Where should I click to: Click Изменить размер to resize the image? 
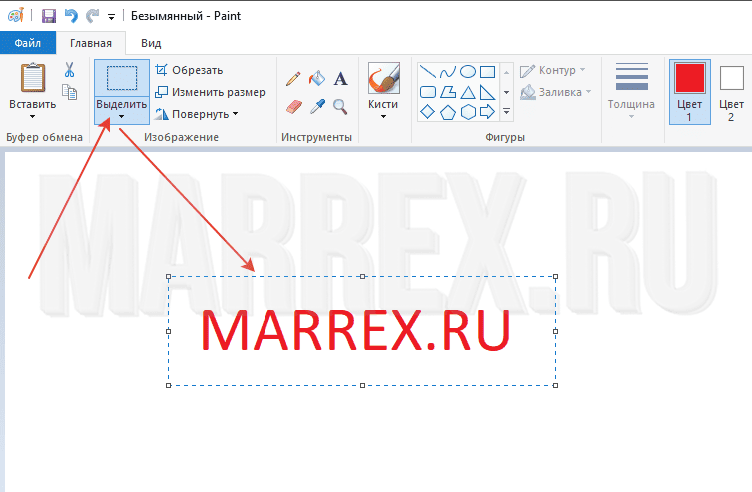click(x=210, y=92)
